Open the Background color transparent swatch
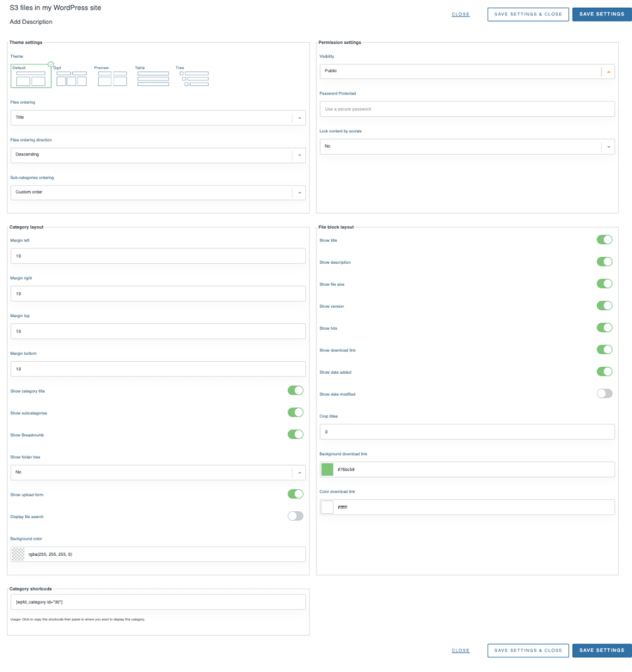This screenshot has height=672, width=632. (19, 554)
